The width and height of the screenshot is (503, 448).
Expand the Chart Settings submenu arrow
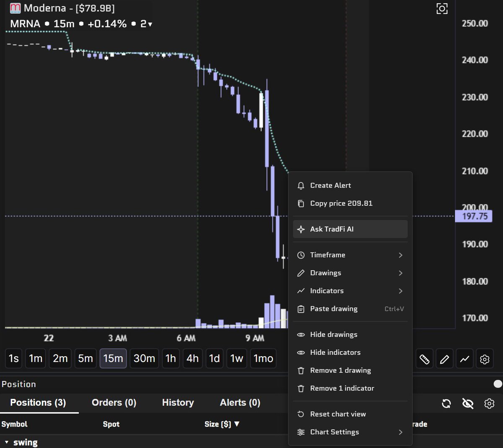pyautogui.click(x=400, y=432)
